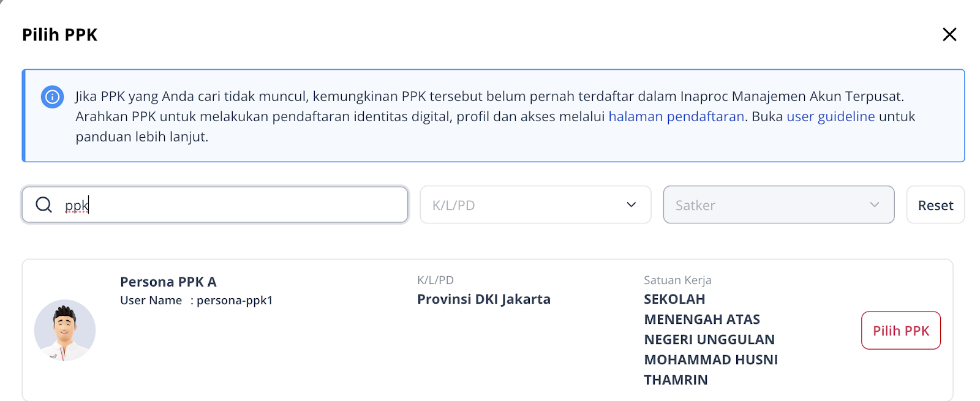The image size is (980, 401).
Task: Click the magnifying glass search icon
Action: [x=43, y=204]
